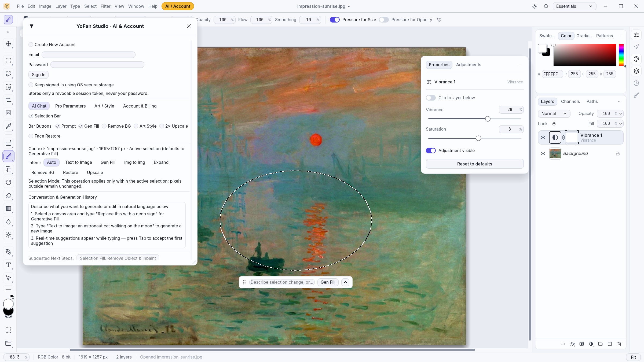
Task: Click the hue color strip
Action: (621, 55)
